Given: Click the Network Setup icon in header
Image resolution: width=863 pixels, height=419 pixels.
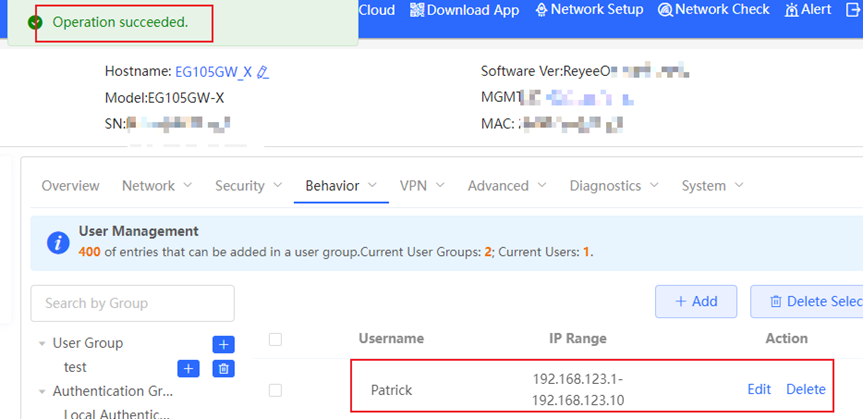Looking at the screenshot, I should [x=542, y=10].
